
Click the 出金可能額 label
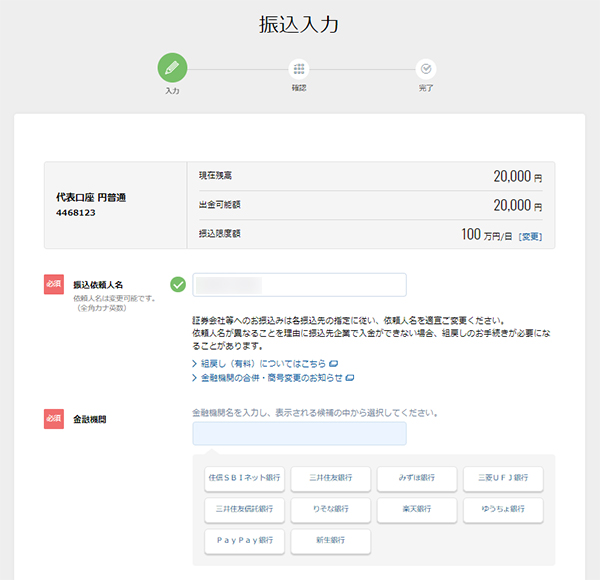point(219,205)
